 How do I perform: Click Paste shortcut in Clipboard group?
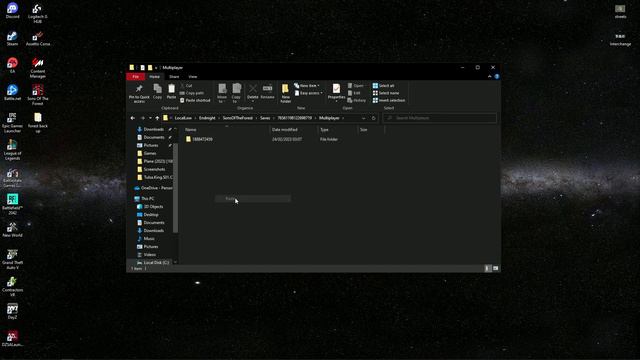[x=195, y=100]
